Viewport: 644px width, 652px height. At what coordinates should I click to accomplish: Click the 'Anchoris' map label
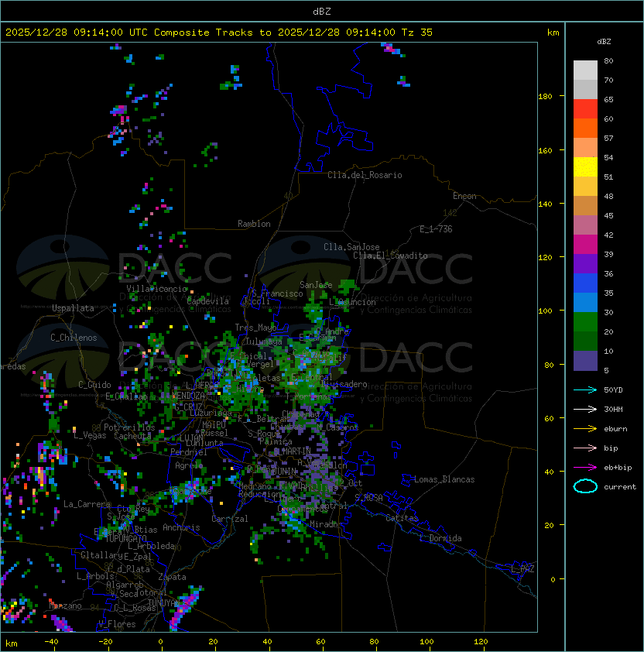pyautogui.click(x=181, y=527)
